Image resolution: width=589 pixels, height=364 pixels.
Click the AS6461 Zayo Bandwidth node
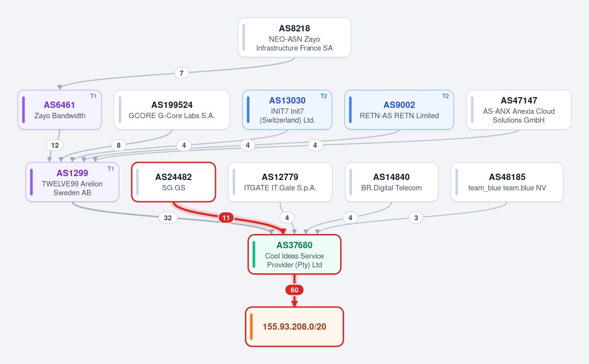59,110
